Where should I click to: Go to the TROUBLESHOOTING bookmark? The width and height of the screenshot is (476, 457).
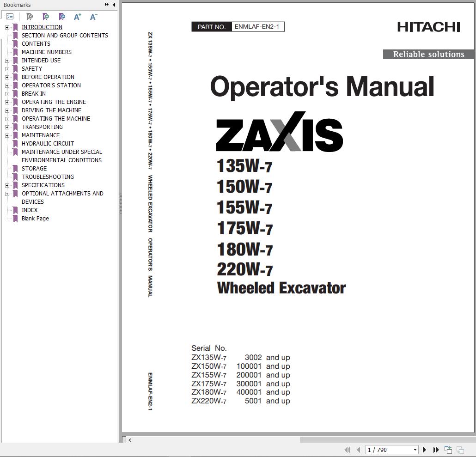48,177
